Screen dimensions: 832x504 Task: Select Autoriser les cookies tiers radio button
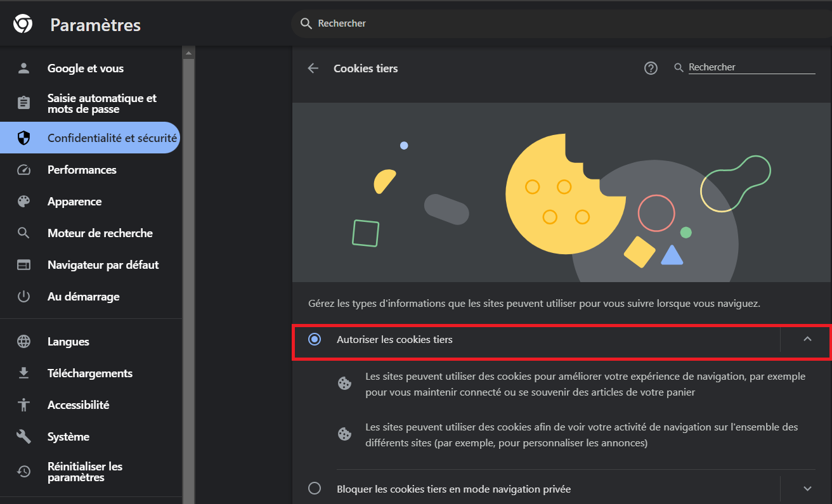pos(314,340)
